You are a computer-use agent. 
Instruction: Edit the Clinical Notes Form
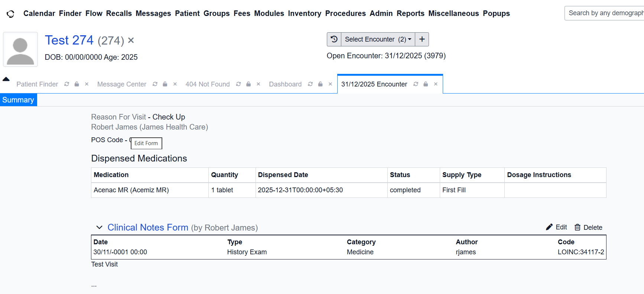click(556, 227)
